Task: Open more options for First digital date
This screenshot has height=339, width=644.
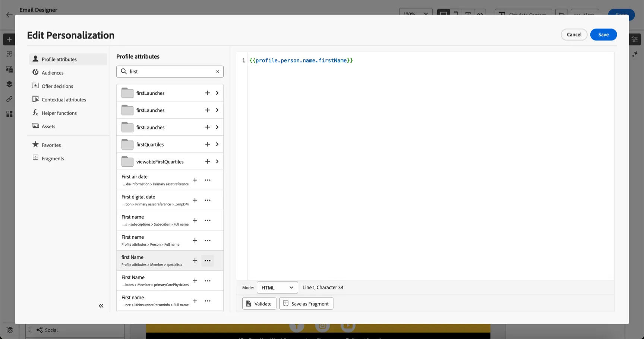Action: tap(208, 200)
